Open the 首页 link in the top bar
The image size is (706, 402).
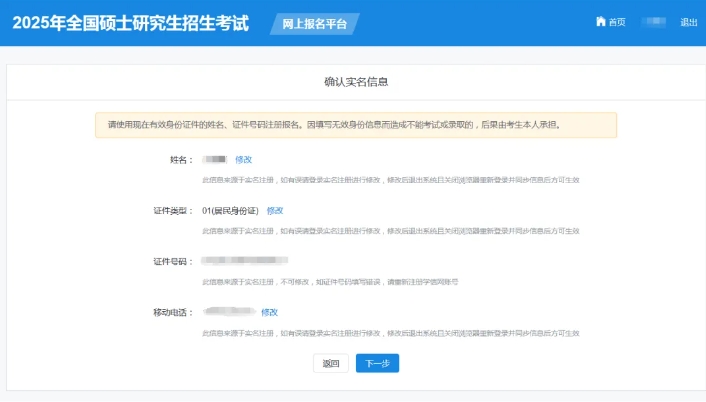point(617,22)
